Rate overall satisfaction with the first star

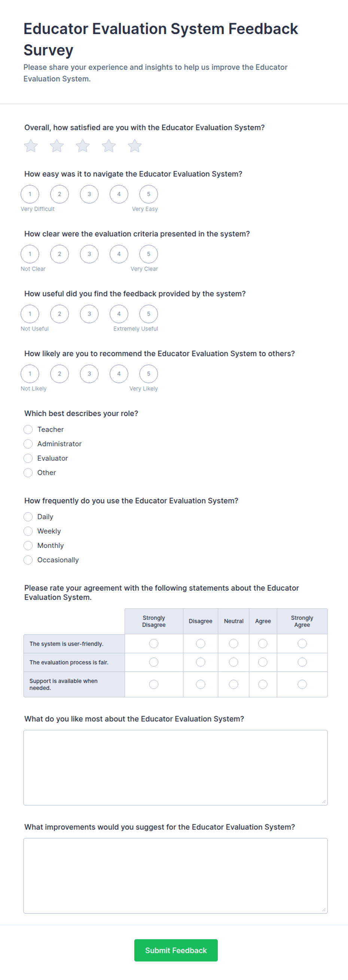(x=31, y=146)
